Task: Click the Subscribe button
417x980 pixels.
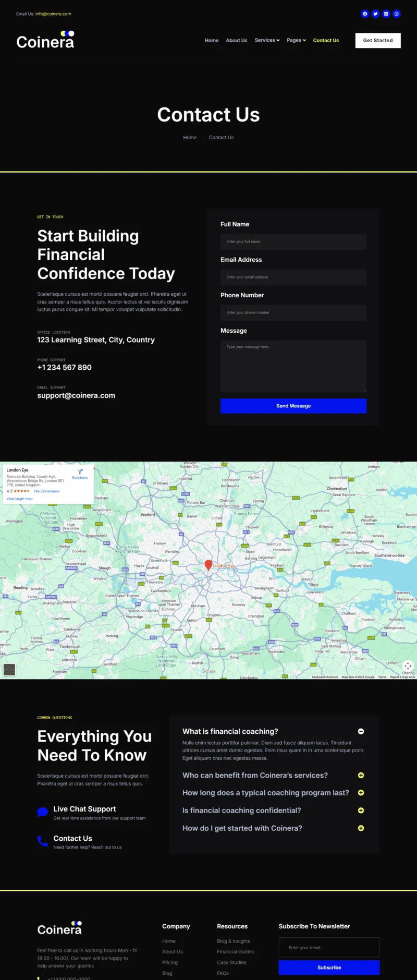Action: point(329,967)
